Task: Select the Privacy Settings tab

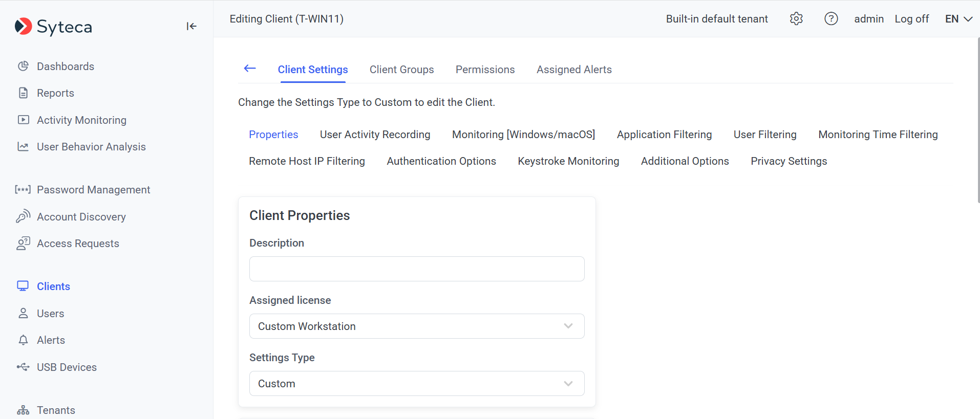Action: 789,161
